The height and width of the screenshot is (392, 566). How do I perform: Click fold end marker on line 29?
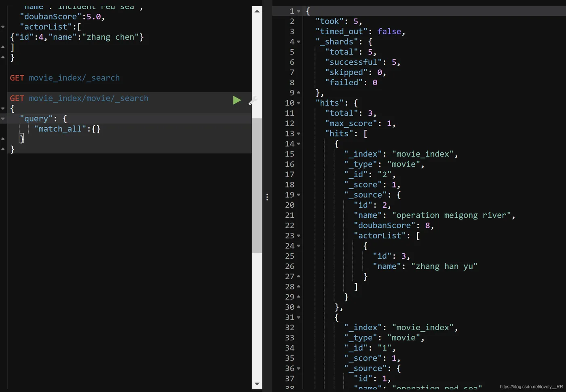click(x=299, y=297)
